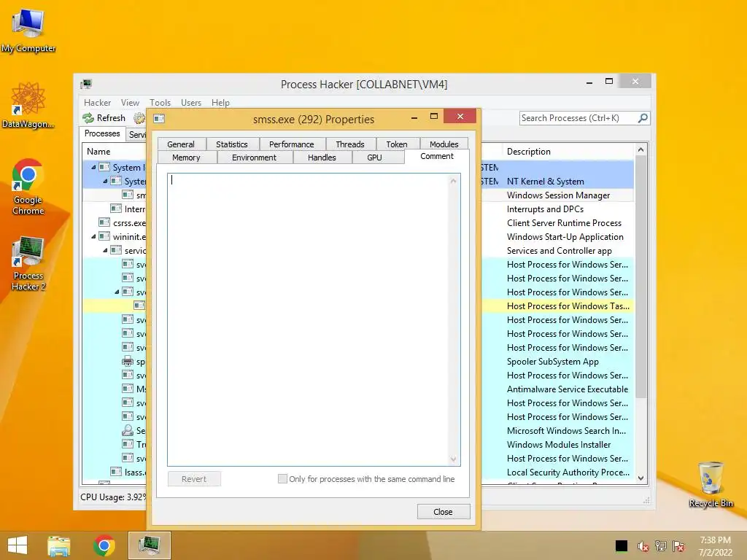Switch to the General tab
The image size is (747, 560).
point(181,144)
